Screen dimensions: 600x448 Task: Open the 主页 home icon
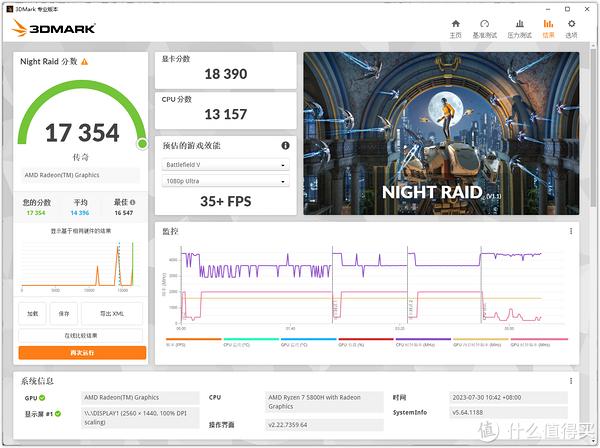[x=455, y=24]
